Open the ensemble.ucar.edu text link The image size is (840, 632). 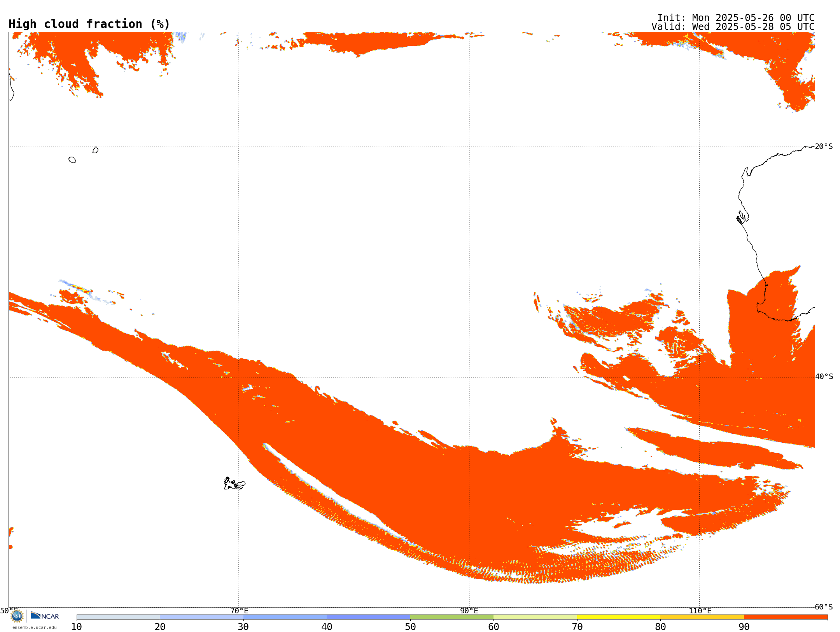[x=35, y=627]
